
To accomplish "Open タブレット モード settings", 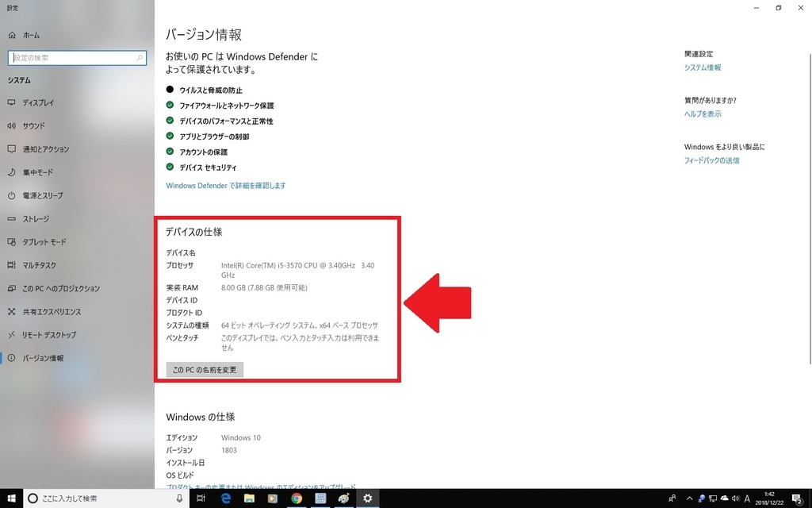I will (44, 242).
